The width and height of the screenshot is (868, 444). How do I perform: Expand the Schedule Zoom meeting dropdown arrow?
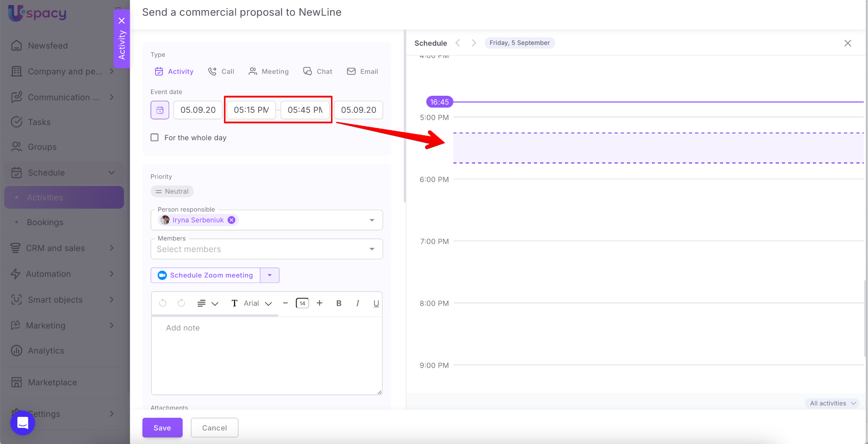tap(270, 275)
